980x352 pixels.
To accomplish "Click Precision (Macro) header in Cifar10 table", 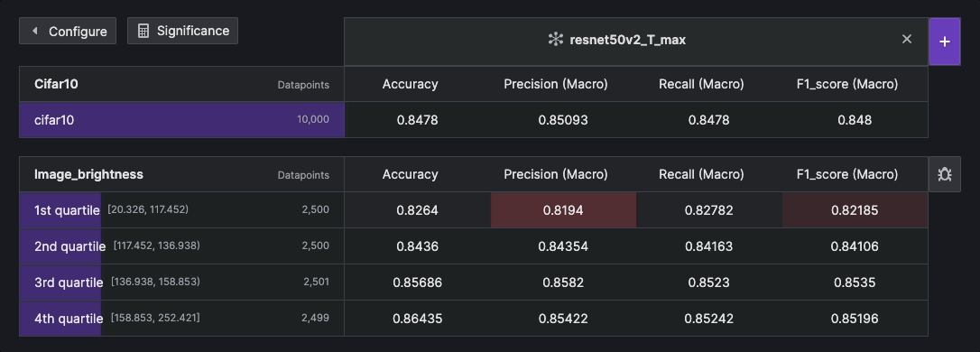I will click(x=556, y=84).
